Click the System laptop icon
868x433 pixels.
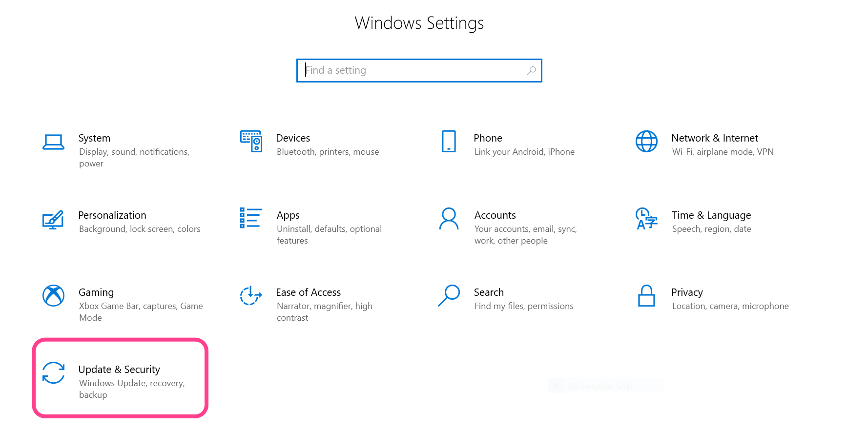53,142
